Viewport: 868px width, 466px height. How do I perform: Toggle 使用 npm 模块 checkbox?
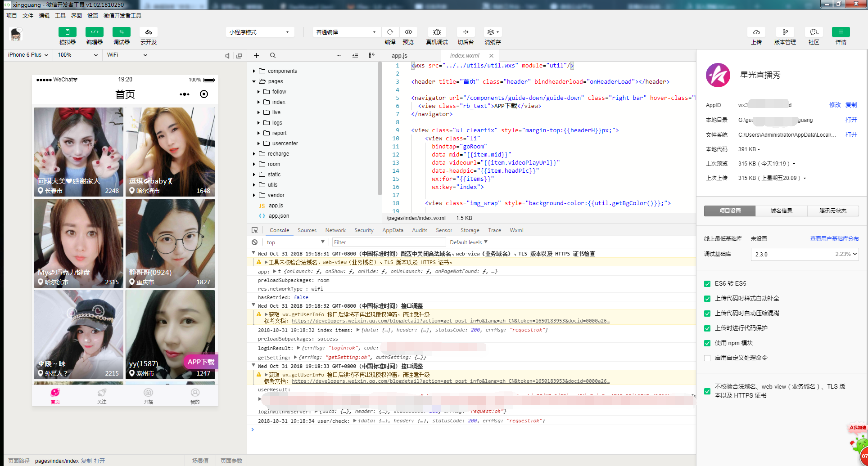click(707, 343)
